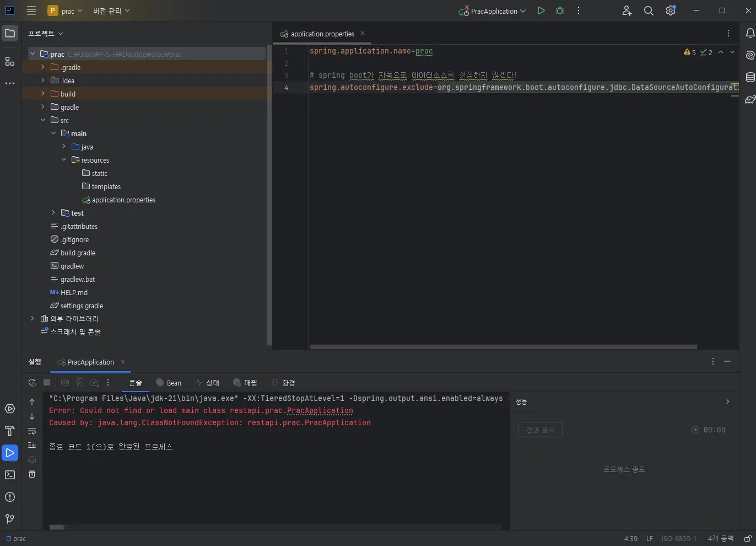Run PracApplication with the green play icon

[541, 10]
